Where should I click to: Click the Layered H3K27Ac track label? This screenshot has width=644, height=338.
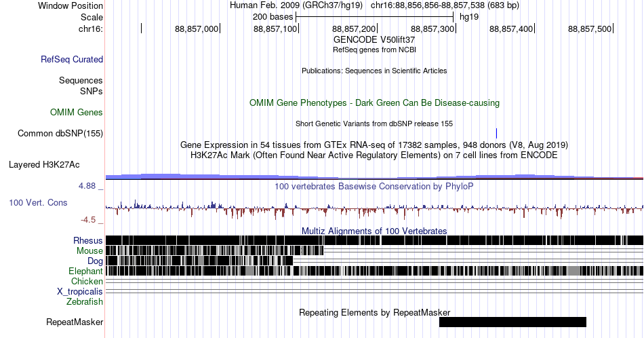[x=44, y=164]
